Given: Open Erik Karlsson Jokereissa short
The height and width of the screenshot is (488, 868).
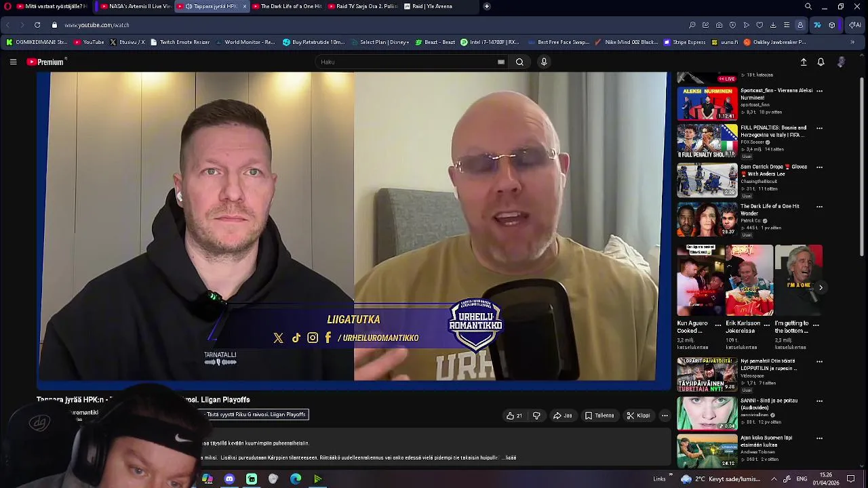Looking at the screenshot, I should 749,281.
